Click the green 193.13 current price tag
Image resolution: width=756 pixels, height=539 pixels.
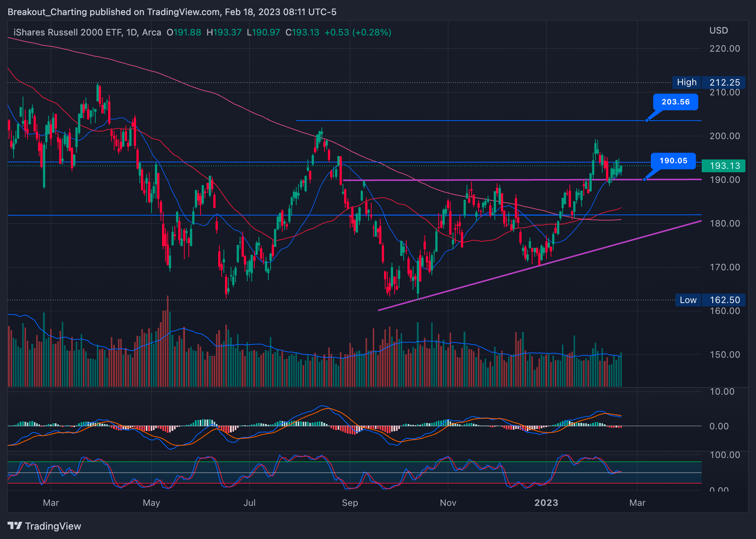tap(724, 166)
